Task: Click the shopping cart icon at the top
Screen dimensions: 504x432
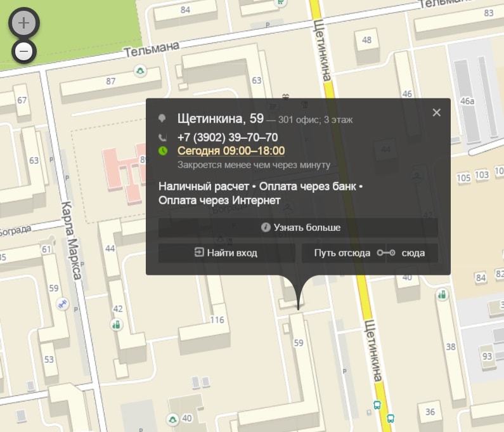Action: coord(280,3)
